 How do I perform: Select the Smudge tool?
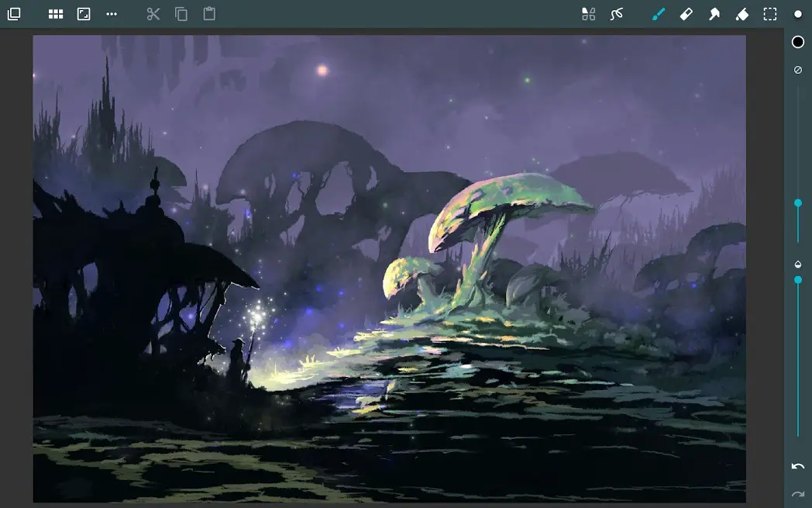click(x=714, y=14)
